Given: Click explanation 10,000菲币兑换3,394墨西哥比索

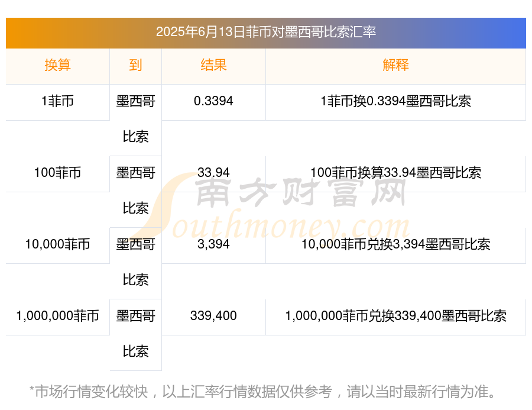Looking at the screenshot, I should click(395, 244).
